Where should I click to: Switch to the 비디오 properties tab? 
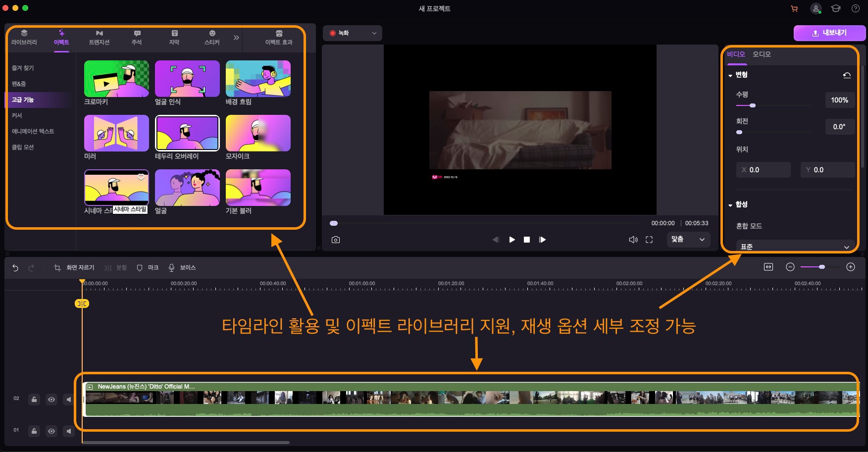pyautogui.click(x=736, y=54)
